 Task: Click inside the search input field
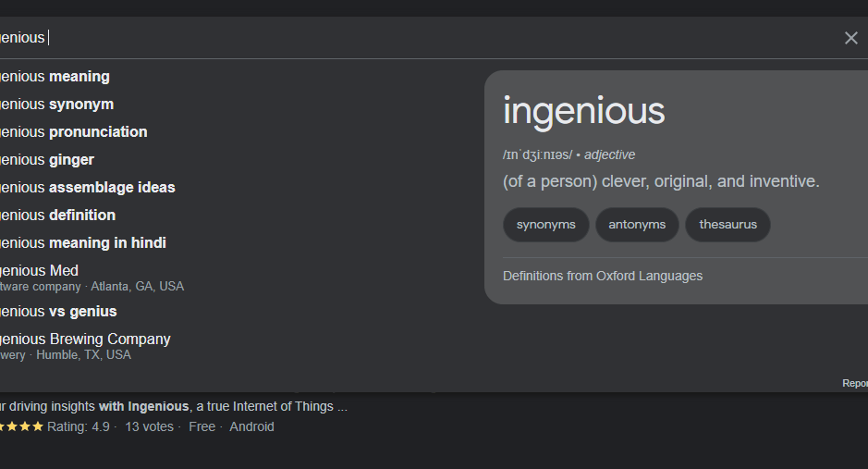[370, 38]
